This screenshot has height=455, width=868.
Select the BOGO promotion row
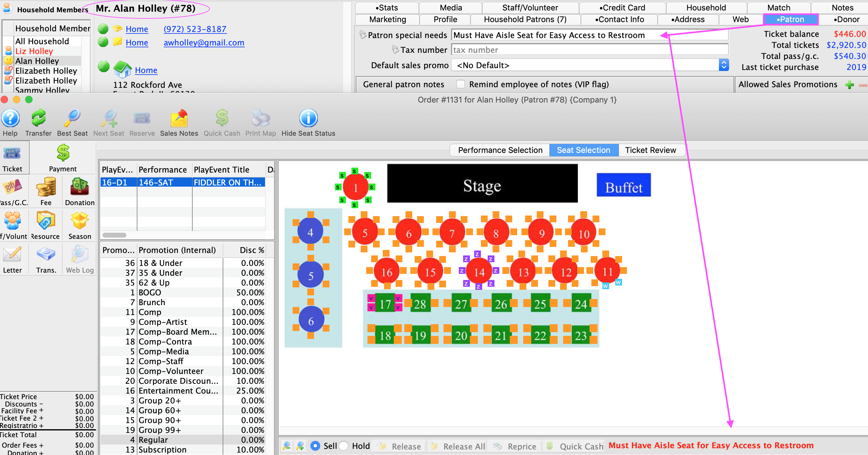point(183,292)
